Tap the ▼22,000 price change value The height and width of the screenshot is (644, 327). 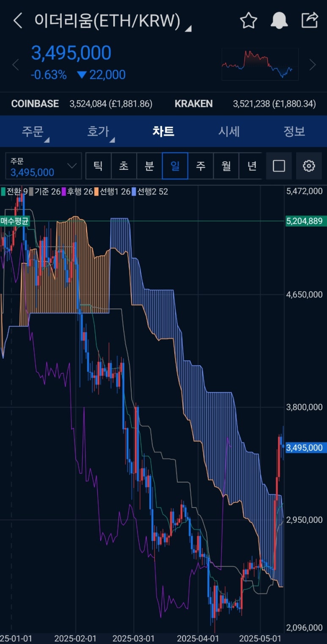click(x=102, y=75)
